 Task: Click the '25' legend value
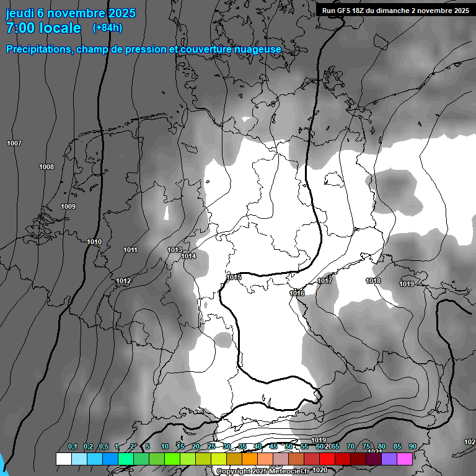[211, 446]
